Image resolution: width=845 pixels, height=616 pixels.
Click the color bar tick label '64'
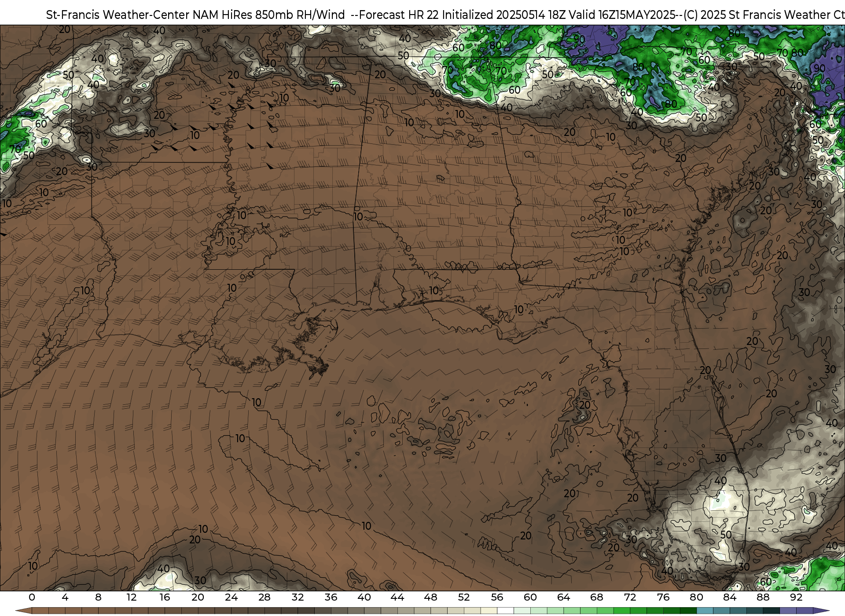pyautogui.click(x=564, y=598)
